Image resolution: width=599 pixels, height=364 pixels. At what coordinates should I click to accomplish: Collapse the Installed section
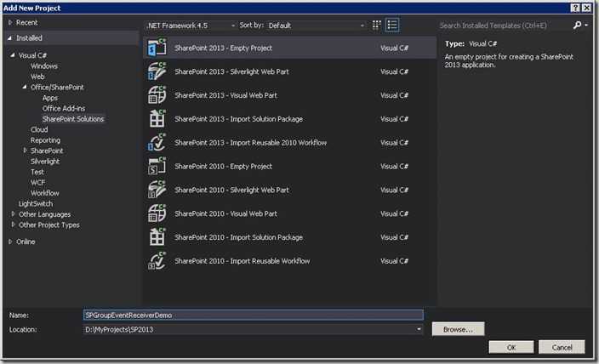click(9, 37)
